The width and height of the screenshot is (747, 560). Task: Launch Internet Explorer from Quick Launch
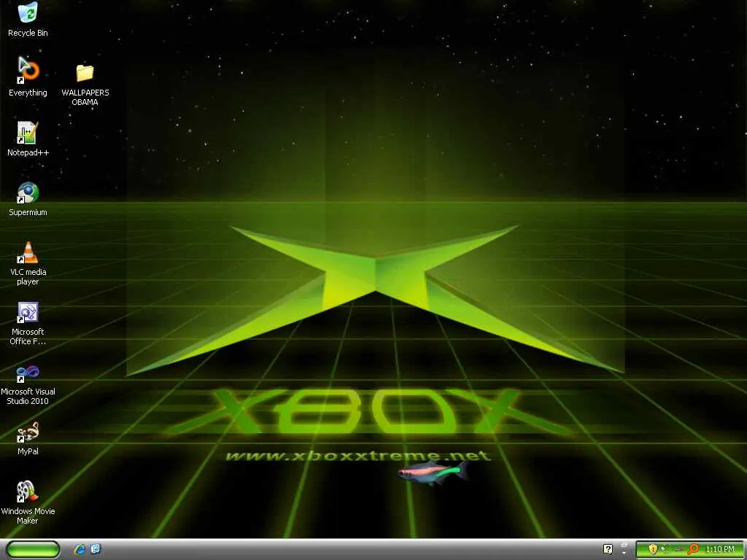(x=79, y=549)
